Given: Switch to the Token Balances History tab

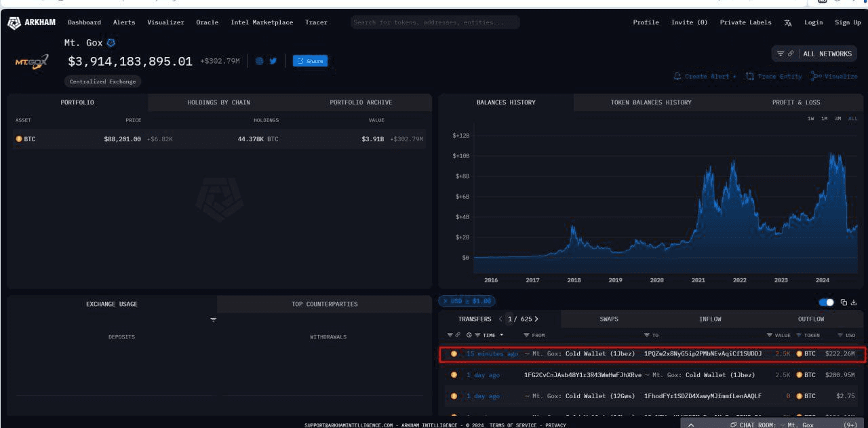Looking at the screenshot, I should (651, 102).
